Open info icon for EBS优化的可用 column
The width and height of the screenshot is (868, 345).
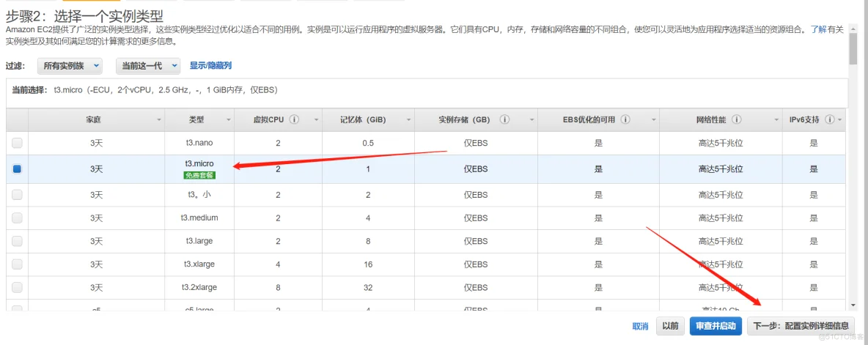click(x=625, y=119)
